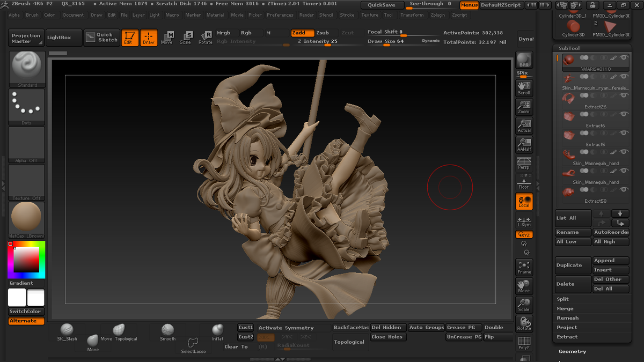Click the QuickSave button

(382, 5)
